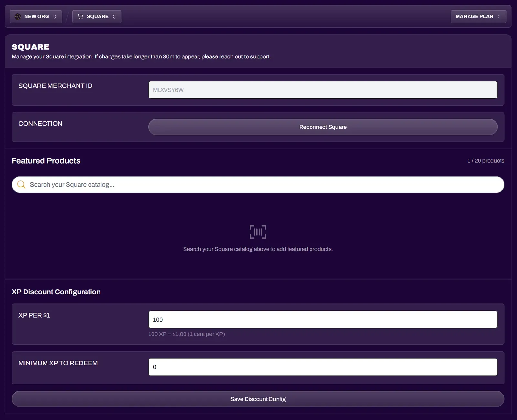Click the XP Discount Configuration heading
The height and width of the screenshot is (420, 517).
coord(56,292)
